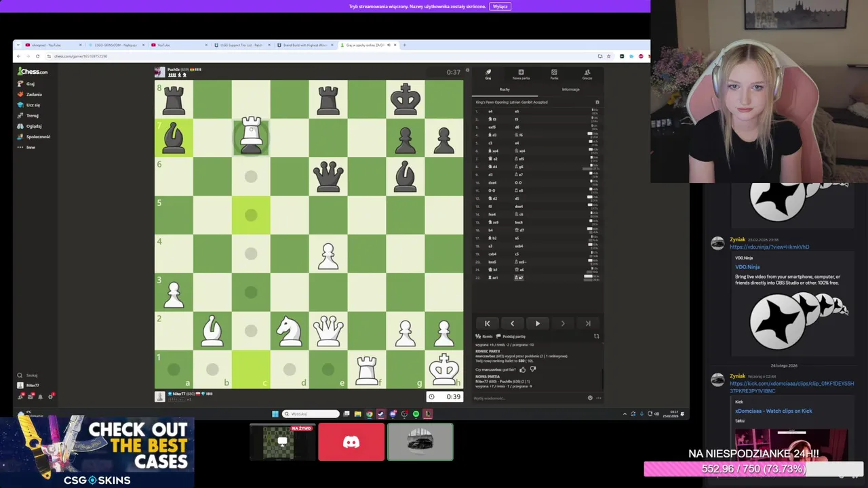Switch to the Ruchy tab
868x488 pixels.
click(x=505, y=89)
